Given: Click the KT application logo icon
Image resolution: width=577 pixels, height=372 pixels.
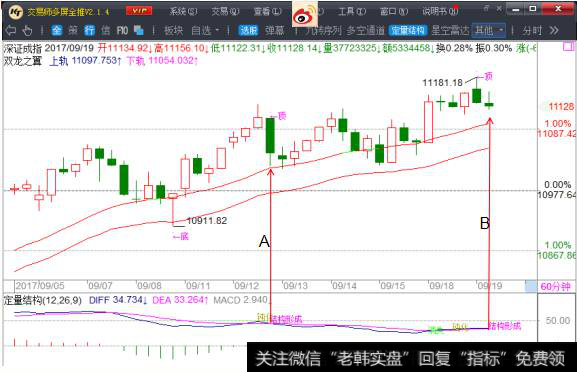Looking at the screenshot, I should click(x=15, y=12).
